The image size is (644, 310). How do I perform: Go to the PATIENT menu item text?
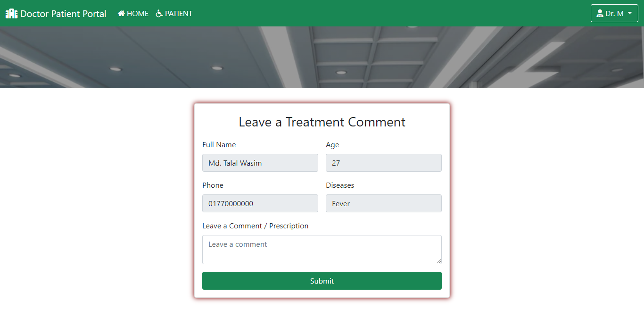click(179, 14)
